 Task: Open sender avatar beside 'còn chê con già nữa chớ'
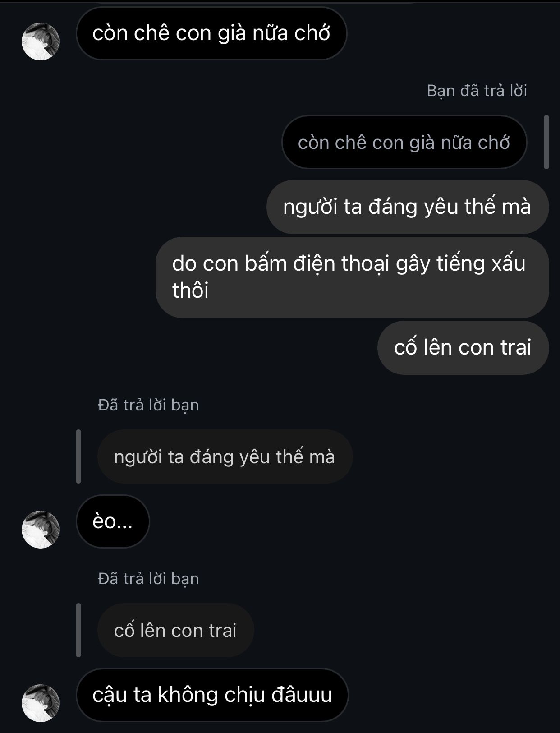41,41
